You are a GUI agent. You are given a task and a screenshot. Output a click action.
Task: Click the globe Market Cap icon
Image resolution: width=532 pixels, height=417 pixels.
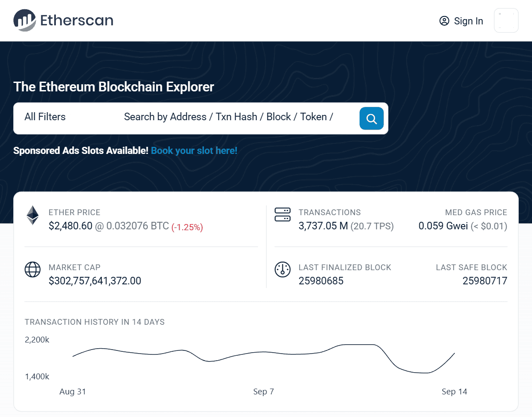tap(32, 269)
